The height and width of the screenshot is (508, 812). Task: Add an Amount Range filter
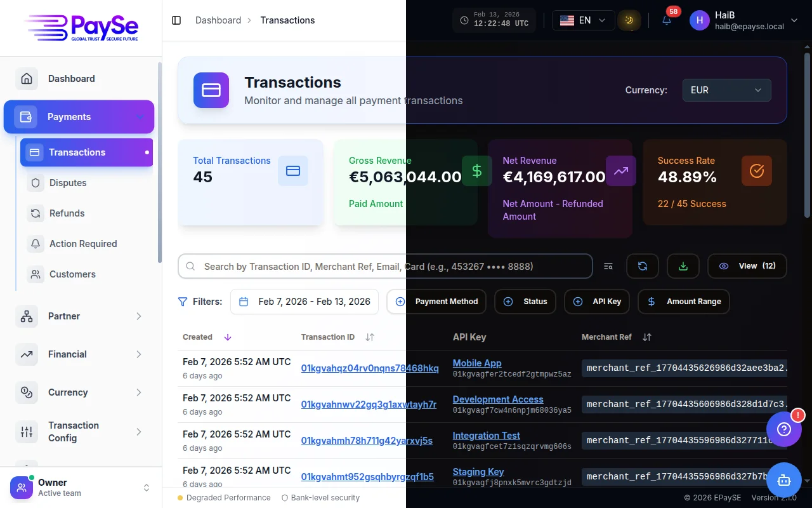tap(684, 302)
